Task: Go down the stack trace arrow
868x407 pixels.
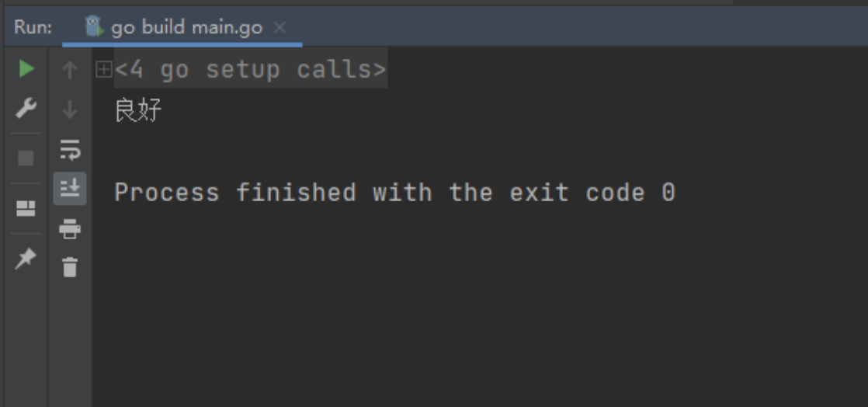Action: pyautogui.click(x=70, y=109)
